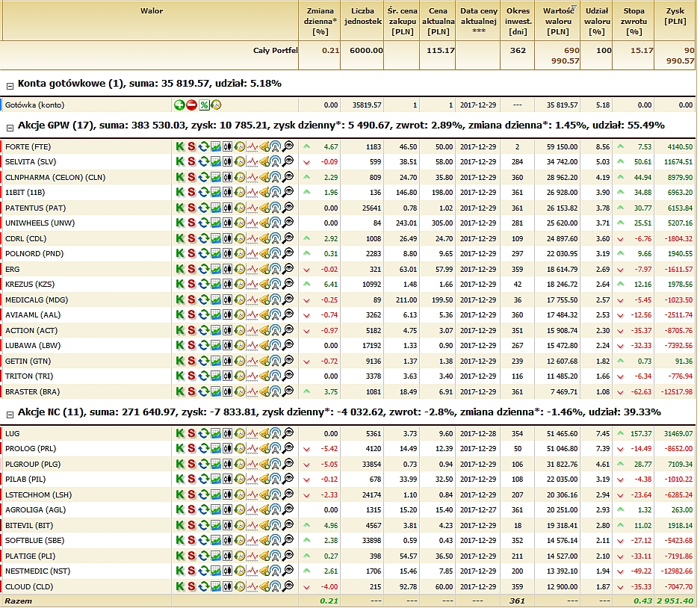Click the bell alert icon for LSTECHHOM
The image size is (700, 608).
click(x=264, y=495)
